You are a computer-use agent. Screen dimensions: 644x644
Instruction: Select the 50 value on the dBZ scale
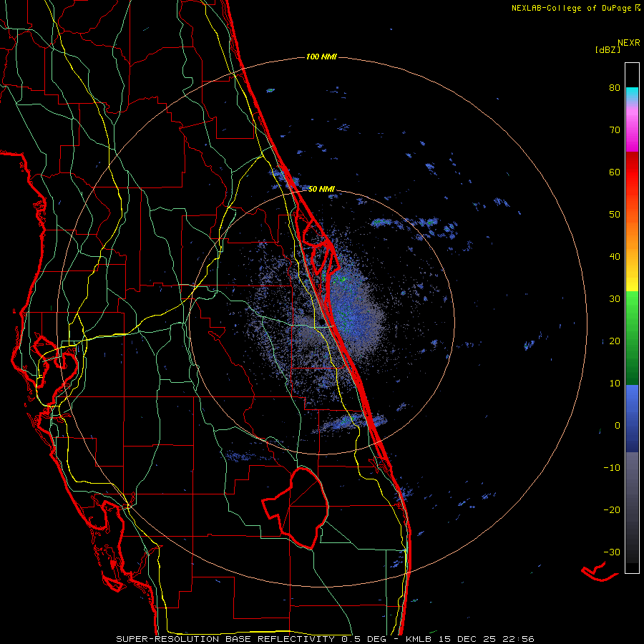point(615,215)
